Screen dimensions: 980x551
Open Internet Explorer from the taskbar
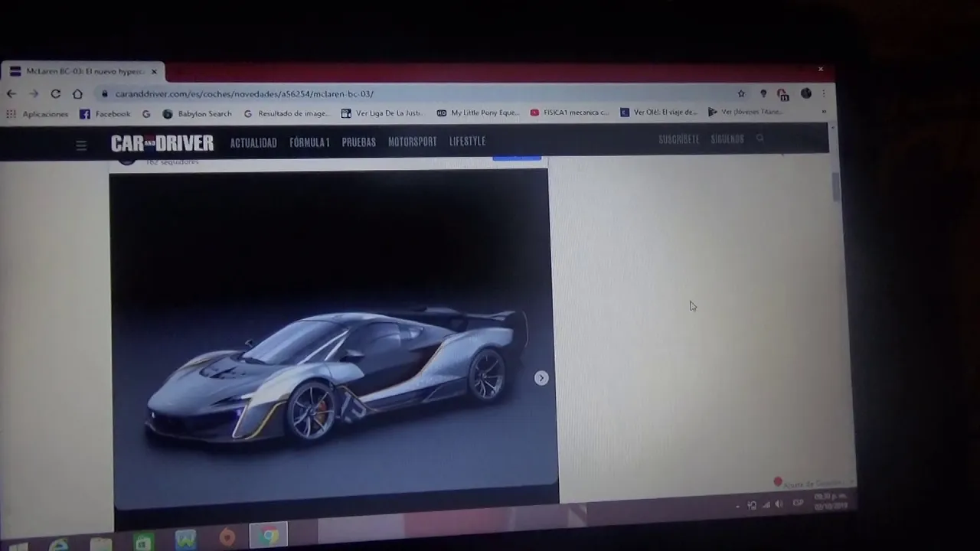[59, 544]
